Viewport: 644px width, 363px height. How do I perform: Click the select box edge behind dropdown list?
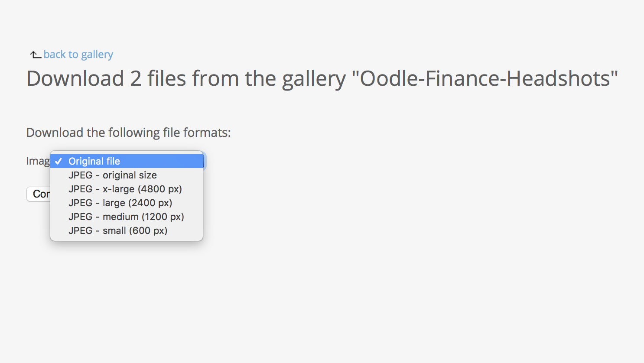[204, 161]
